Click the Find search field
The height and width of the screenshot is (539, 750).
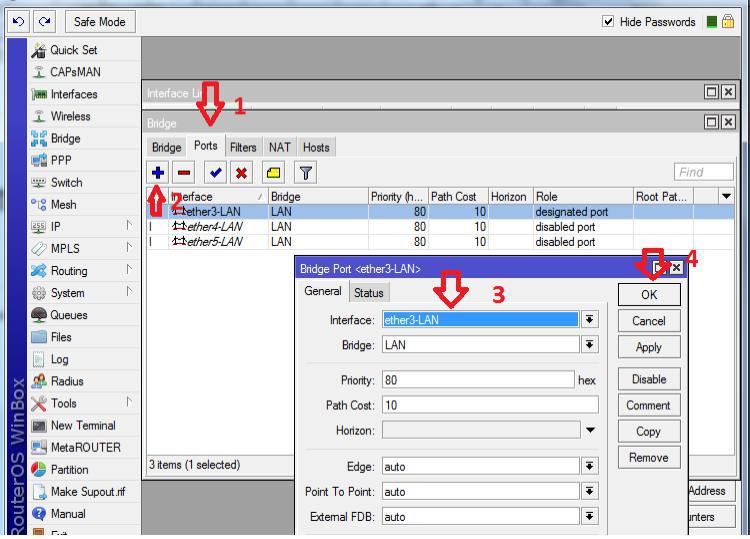tap(704, 172)
